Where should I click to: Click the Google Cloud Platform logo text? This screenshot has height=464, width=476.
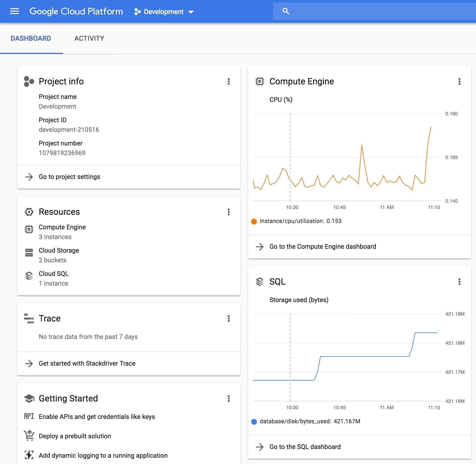[x=76, y=11]
